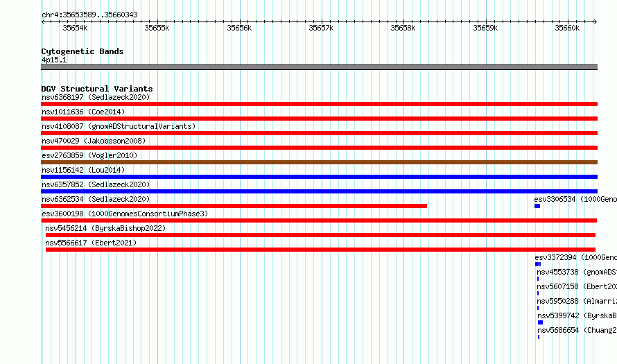Select the shorter red bar for nsv6362534

(x=234, y=206)
